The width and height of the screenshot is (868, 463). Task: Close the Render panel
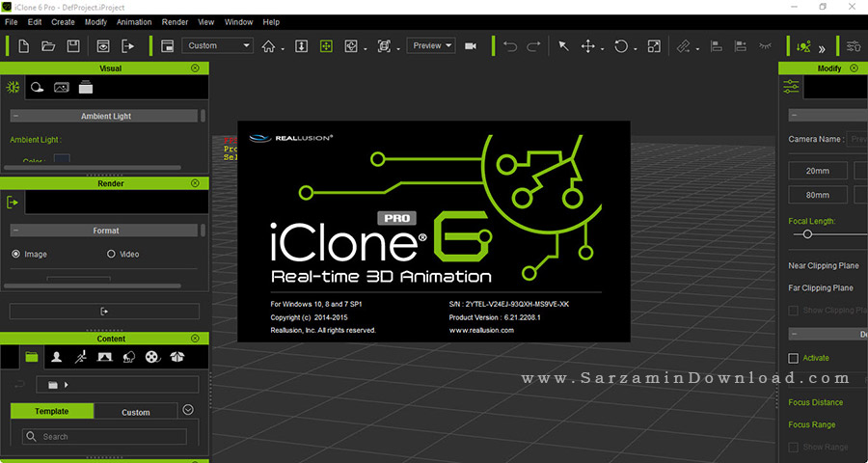coord(195,182)
